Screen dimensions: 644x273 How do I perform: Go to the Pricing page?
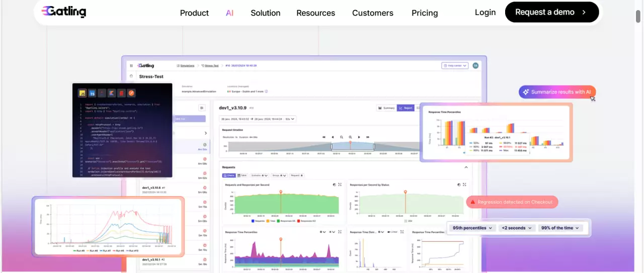pos(425,13)
